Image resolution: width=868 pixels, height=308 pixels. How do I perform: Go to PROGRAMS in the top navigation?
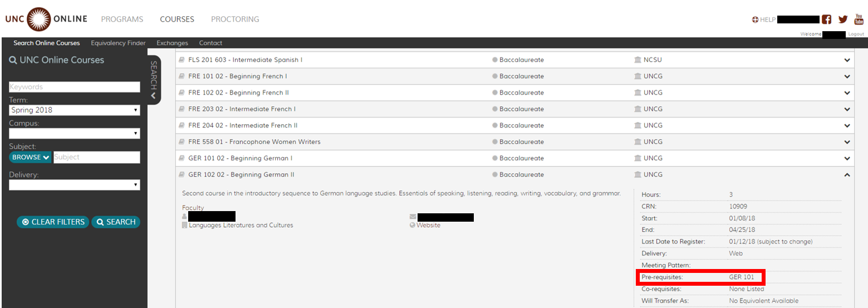122,19
